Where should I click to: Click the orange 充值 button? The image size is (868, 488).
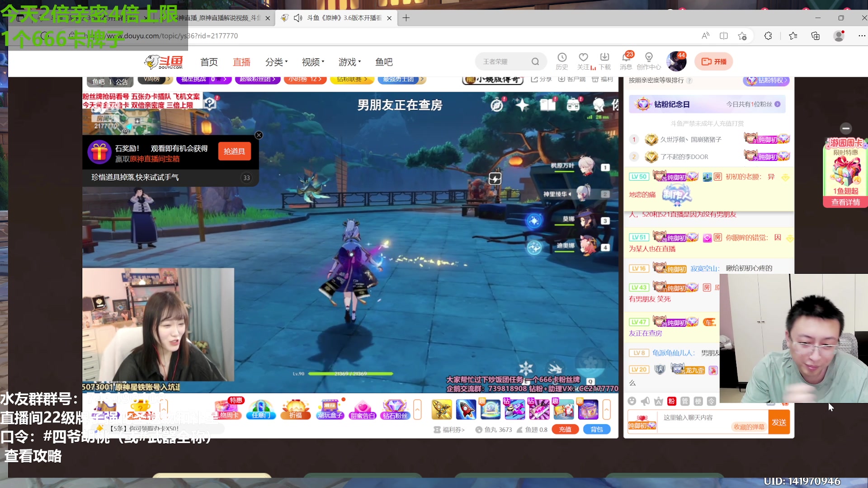pos(565,430)
